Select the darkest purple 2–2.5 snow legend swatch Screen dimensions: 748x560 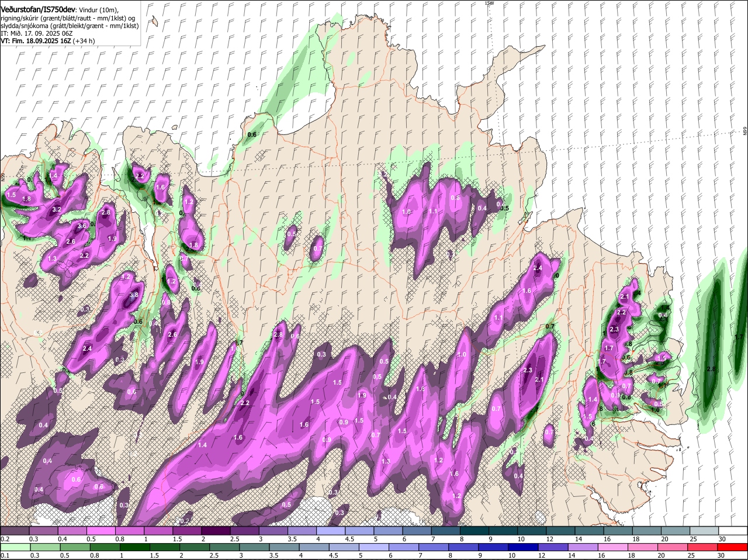click(216, 530)
